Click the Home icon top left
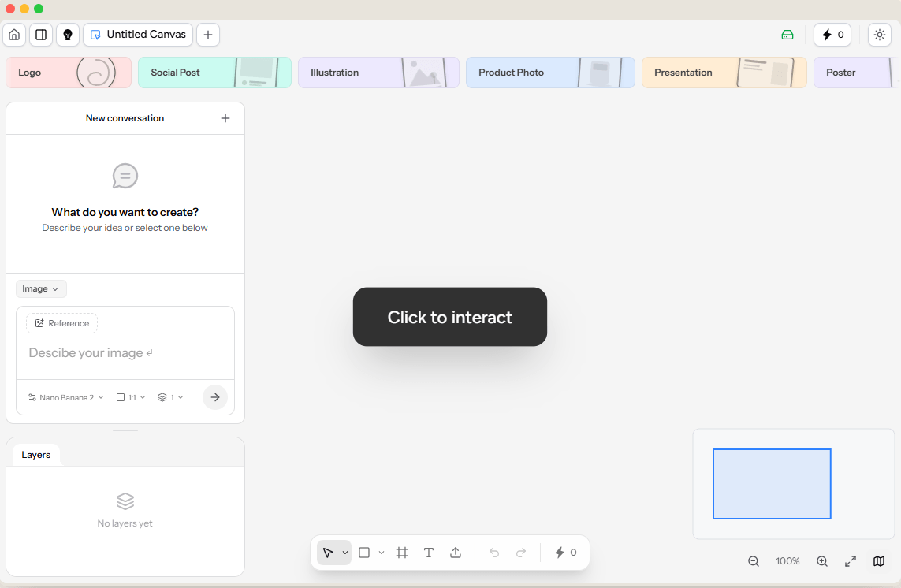The height and width of the screenshot is (588, 901). pyautogui.click(x=14, y=35)
